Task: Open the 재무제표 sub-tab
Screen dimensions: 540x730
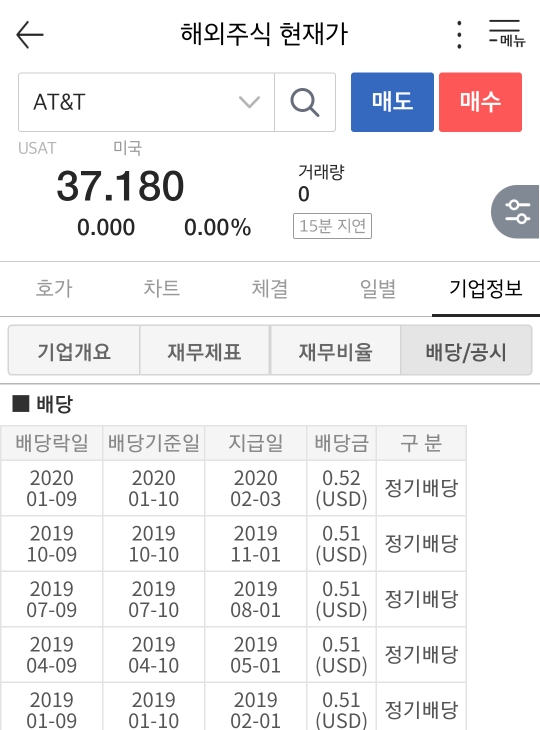Action: pos(205,350)
